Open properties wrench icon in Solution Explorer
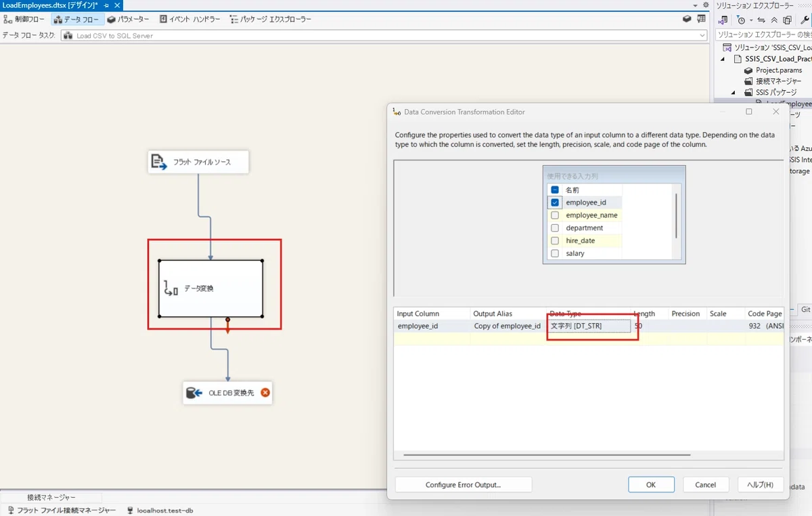The height and width of the screenshot is (516, 812). point(805,20)
